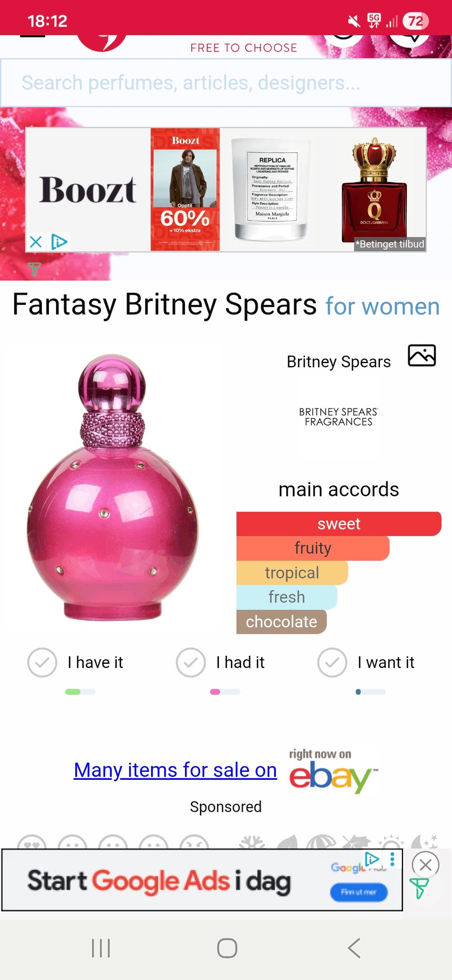Dismiss the bottom Google Ads banner
The height and width of the screenshot is (980, 452).
pos(426,865)
